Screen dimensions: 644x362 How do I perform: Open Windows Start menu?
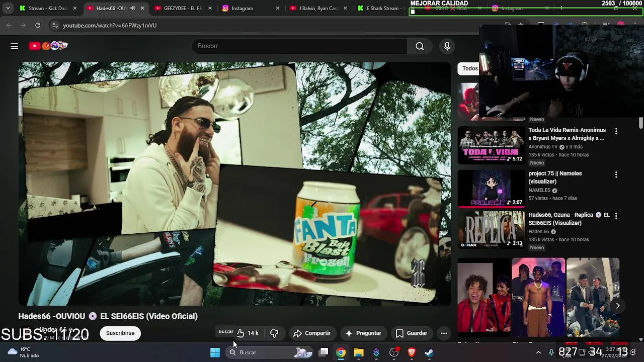click(215, 352)
